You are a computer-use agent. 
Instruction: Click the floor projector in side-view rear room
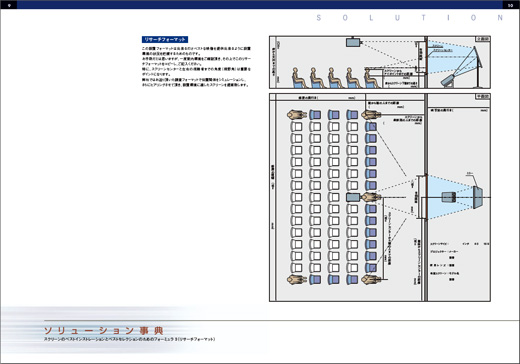pyautogui.click(x=448, y=80)
